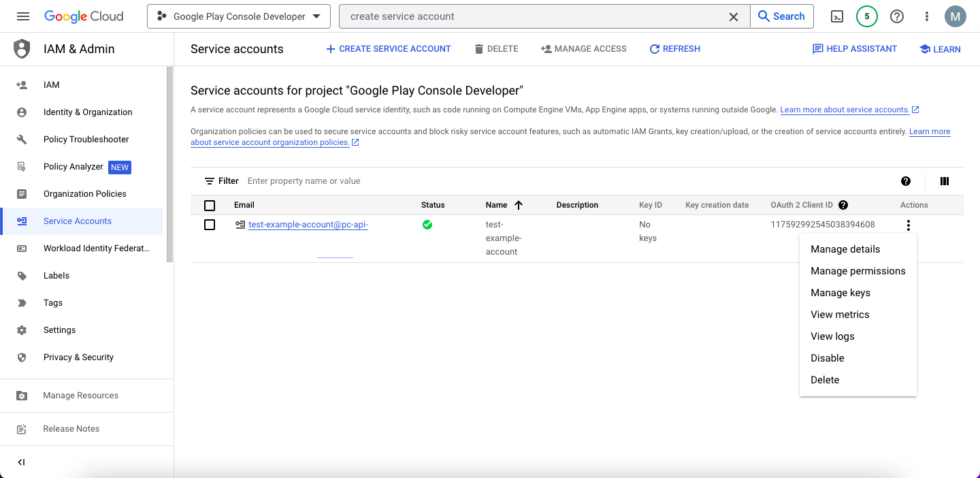Screen dimensions: 980x478
Task: Select the test-example-account row checkbox
Action: 210,225
